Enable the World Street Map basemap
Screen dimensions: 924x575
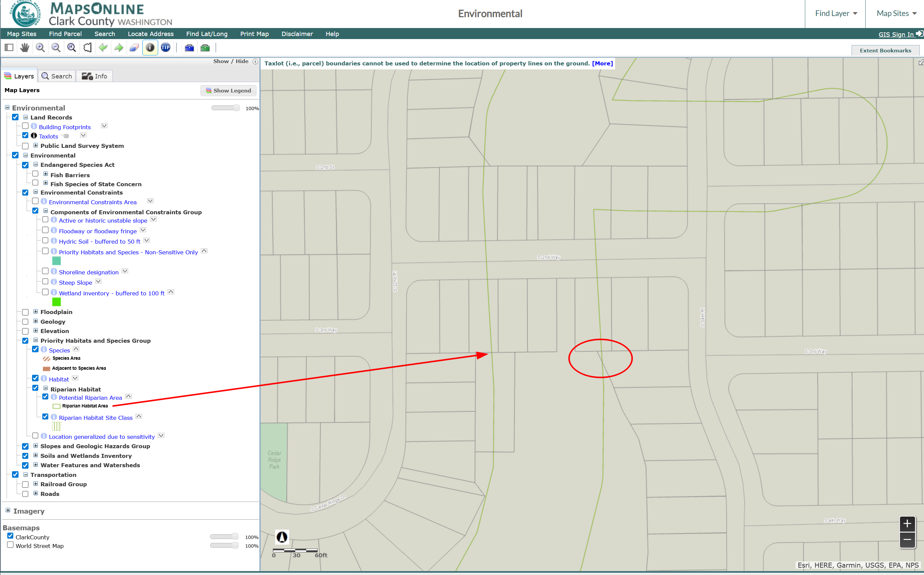(x=11, y=545)
